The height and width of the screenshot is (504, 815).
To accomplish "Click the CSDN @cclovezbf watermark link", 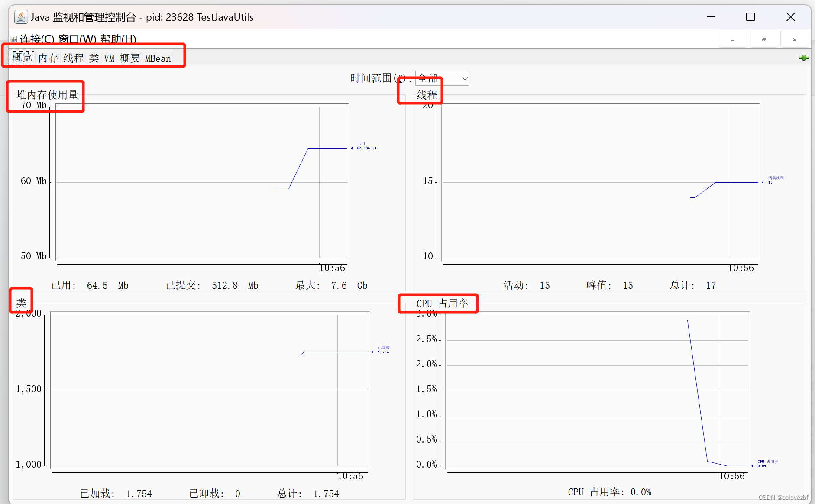I will (x=784, y=498).
